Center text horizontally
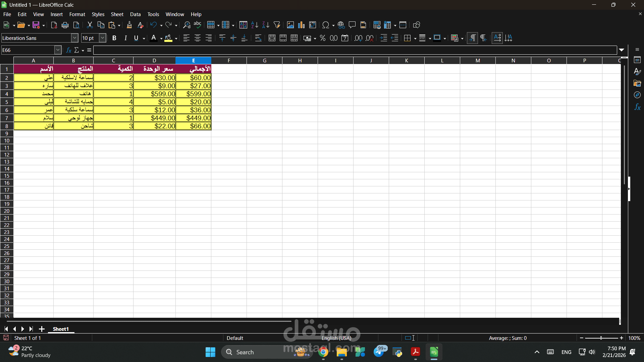 click(198, 38)
